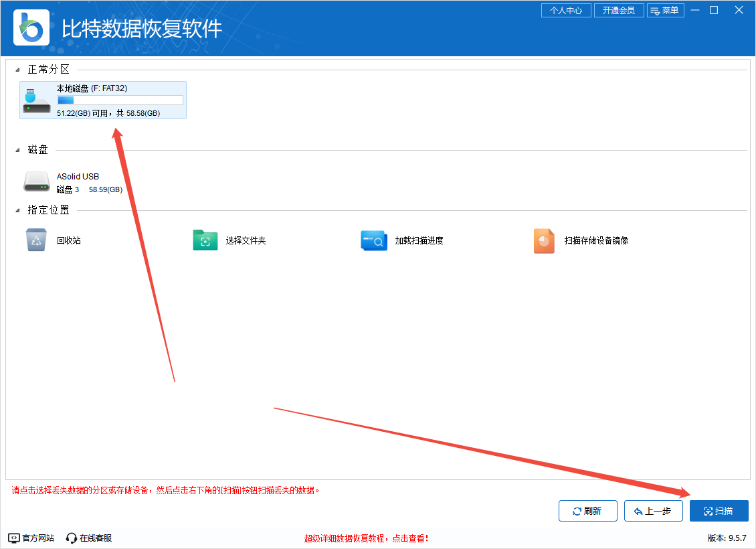The width and height of the screenshot is (756, 549).
Task: Start scanning with the 扫描 button
Action: (719, 511)
